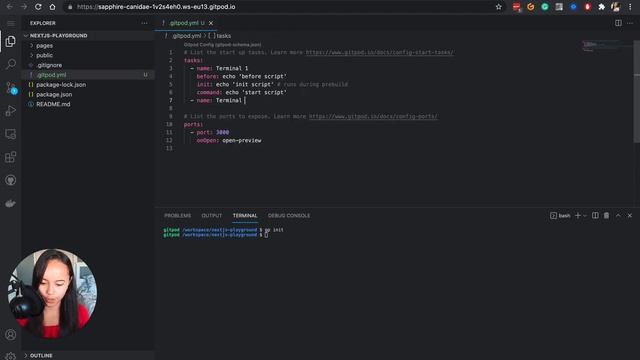Screen dimensions: 640x360
Task: Open the browser home page button
Action: (52, 7)
